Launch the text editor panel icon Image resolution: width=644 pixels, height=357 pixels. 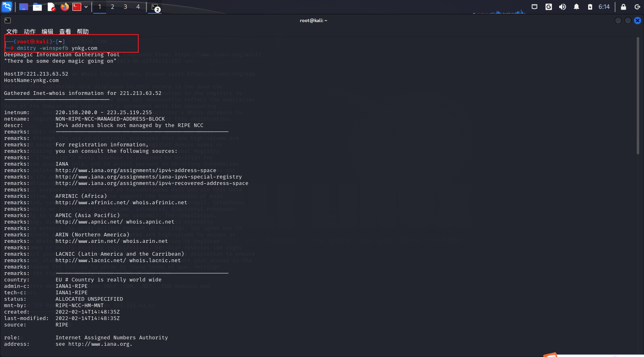51,7
